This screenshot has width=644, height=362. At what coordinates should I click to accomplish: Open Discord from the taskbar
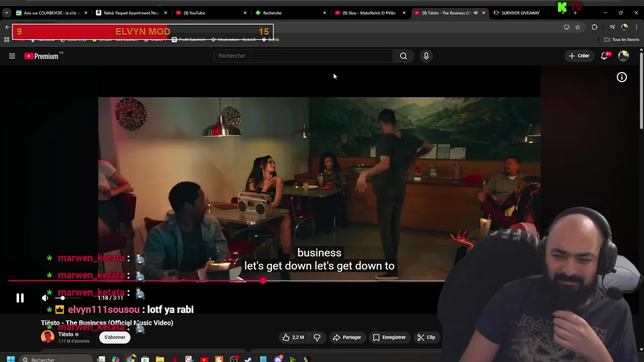tap(278, 359)
